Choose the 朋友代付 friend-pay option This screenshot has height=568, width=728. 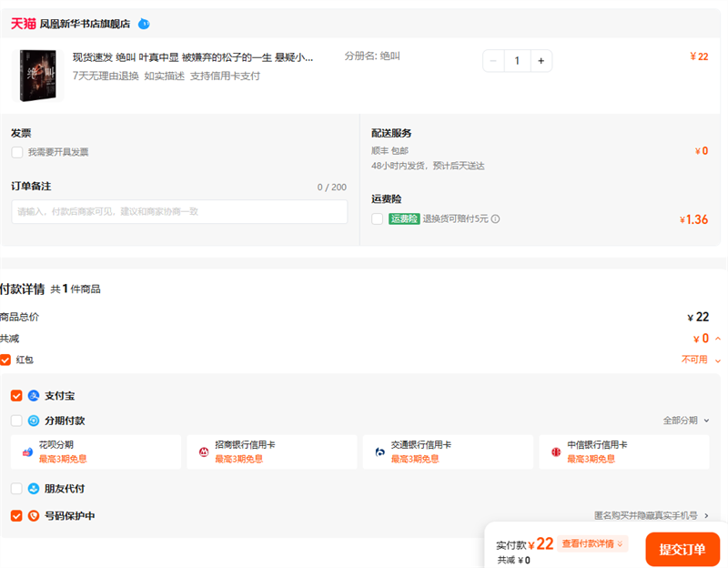pyautogui.click(x=16, y=489)
